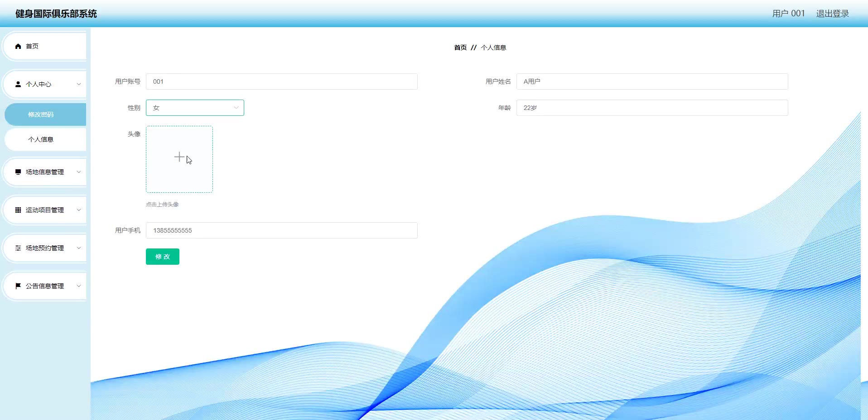
Task: Click the 首页 breadcrumb link
Action: (x=460, y=48)
